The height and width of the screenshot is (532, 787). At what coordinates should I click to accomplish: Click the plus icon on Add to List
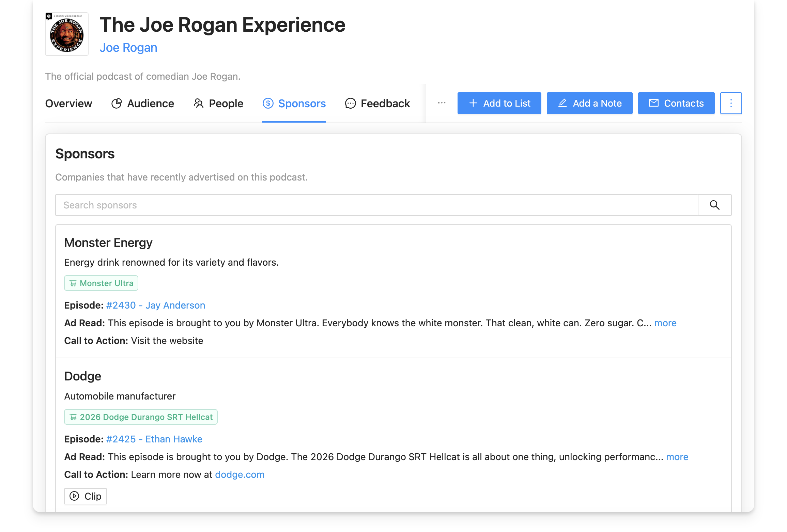coord(473,103)
